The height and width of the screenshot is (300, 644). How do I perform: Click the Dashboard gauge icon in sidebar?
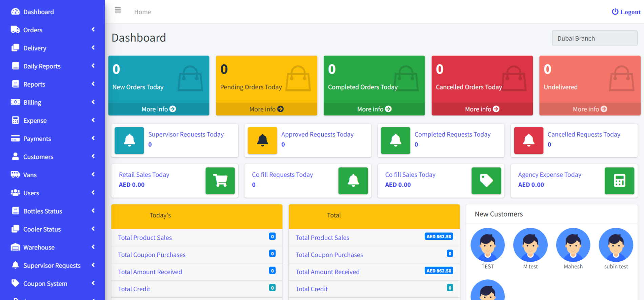(x=15, y=12)
